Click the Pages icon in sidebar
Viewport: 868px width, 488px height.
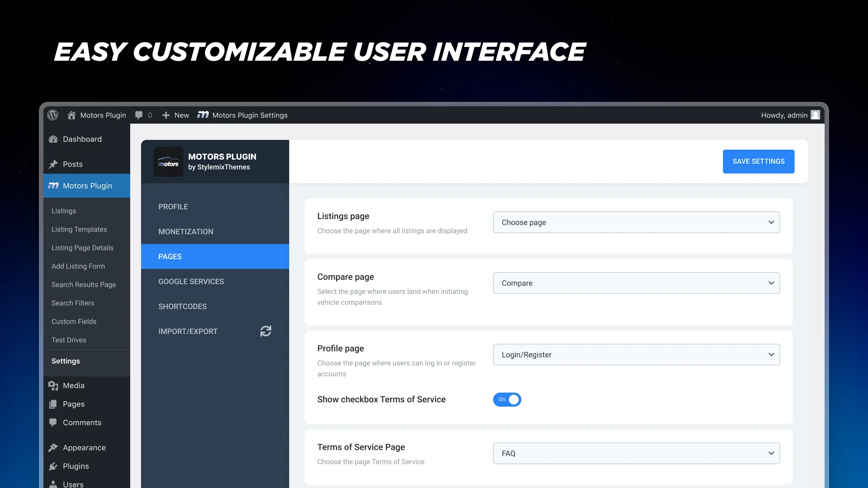click(x=53, y=404)
